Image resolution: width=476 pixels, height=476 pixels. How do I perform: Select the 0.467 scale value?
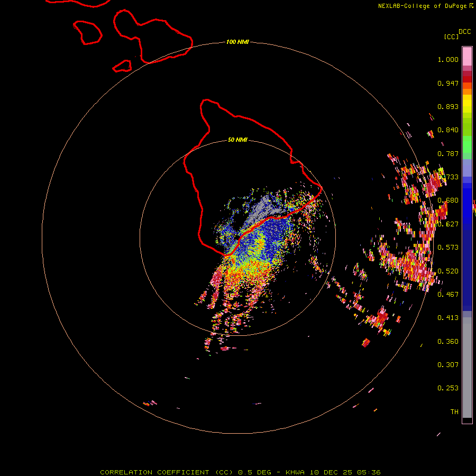click(x=448, y=295)
